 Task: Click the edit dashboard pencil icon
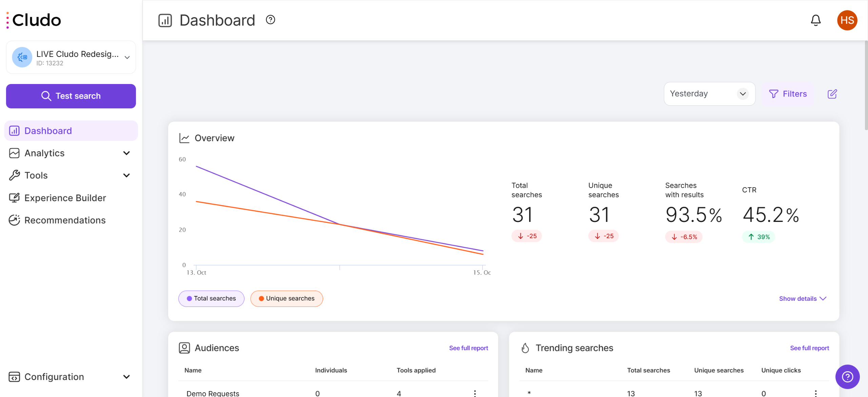pyautogui.click(x=832, y=94)
